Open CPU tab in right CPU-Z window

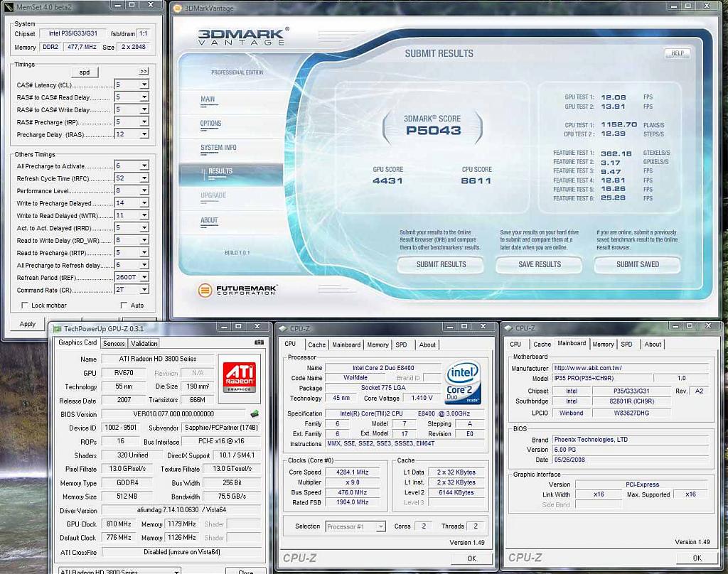(515, 345)
